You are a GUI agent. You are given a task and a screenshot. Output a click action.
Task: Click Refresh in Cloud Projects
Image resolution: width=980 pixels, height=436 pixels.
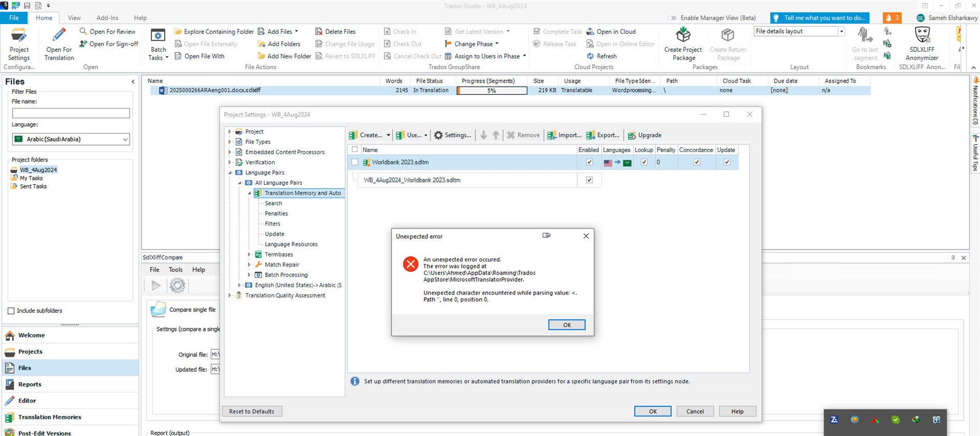click(x=602, y=56)
